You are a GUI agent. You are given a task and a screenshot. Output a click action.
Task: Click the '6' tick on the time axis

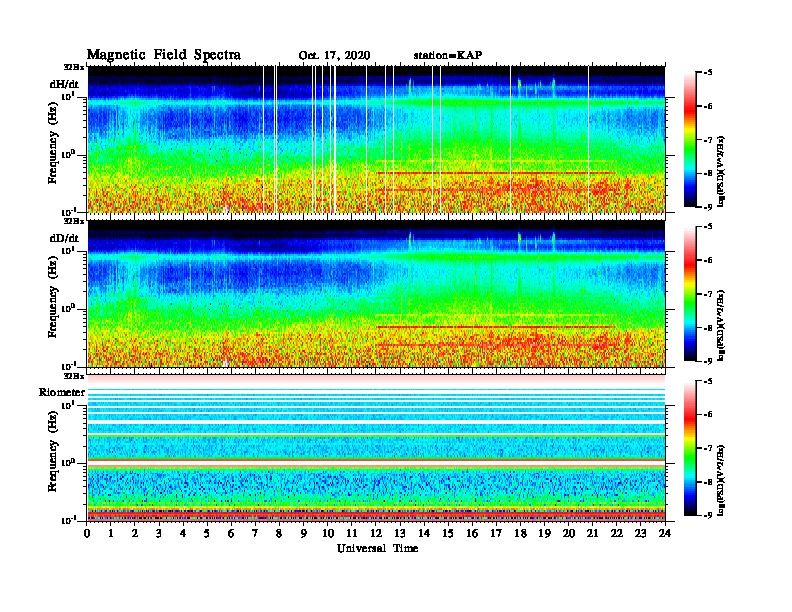(231, 533)
